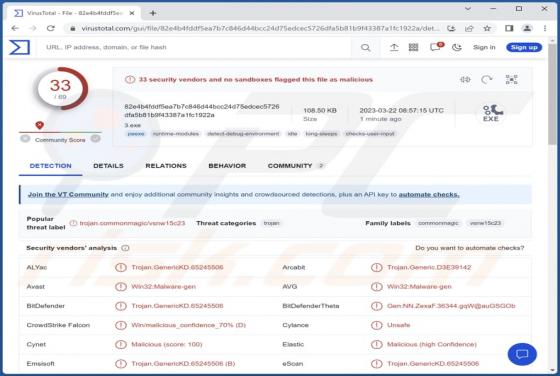The height and width of the screenshot is (376, 560).
Task: Click the VirusTotal logo icon
Action: 19,47
